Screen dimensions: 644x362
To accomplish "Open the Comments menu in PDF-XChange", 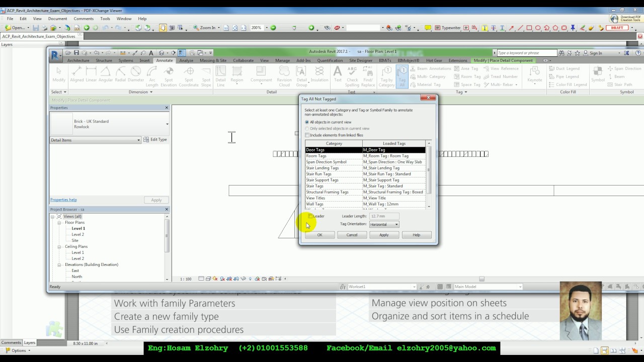I will pyautogui.click(x=84, y=19).
